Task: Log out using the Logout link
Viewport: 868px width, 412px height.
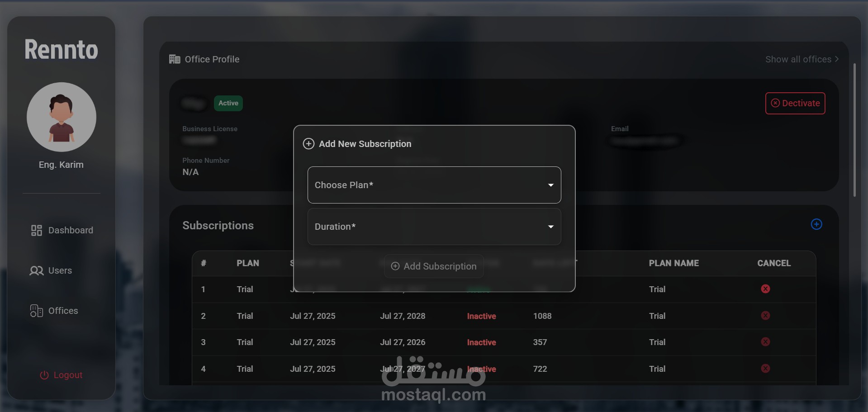Action: point(61,375)
